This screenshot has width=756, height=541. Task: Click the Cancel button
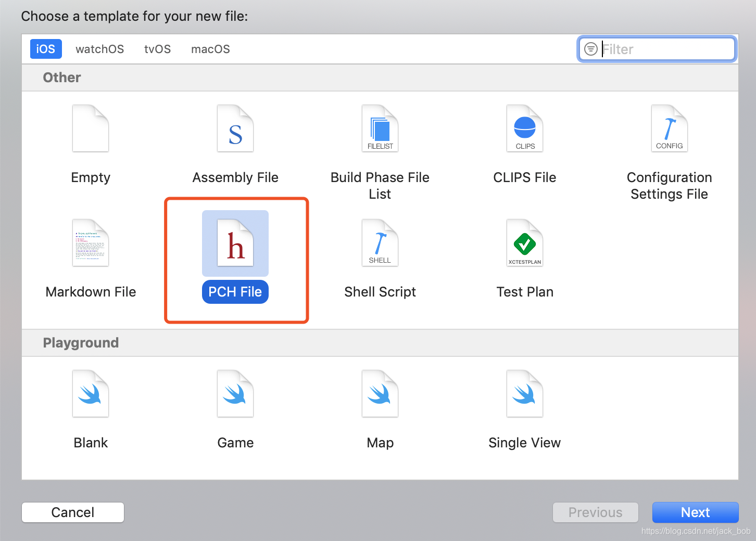click(73, 512)
